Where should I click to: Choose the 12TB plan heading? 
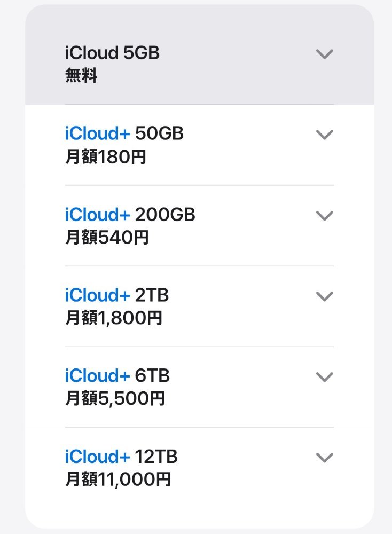[x=121, y=457]
